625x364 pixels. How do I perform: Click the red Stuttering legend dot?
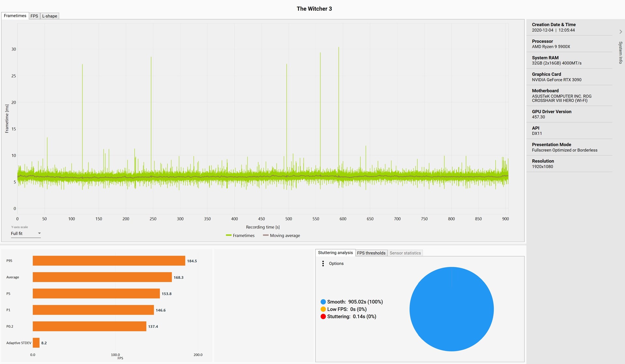click(323, 317)
